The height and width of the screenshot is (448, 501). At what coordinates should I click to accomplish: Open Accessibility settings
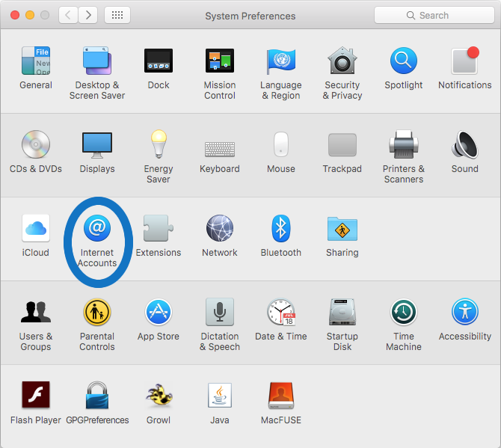465,313
